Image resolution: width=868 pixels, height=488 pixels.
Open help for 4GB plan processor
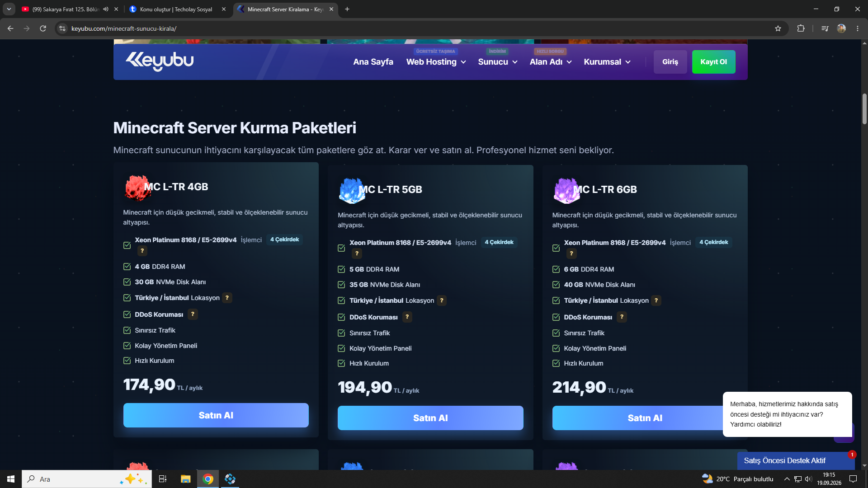(x=142, y=251)
